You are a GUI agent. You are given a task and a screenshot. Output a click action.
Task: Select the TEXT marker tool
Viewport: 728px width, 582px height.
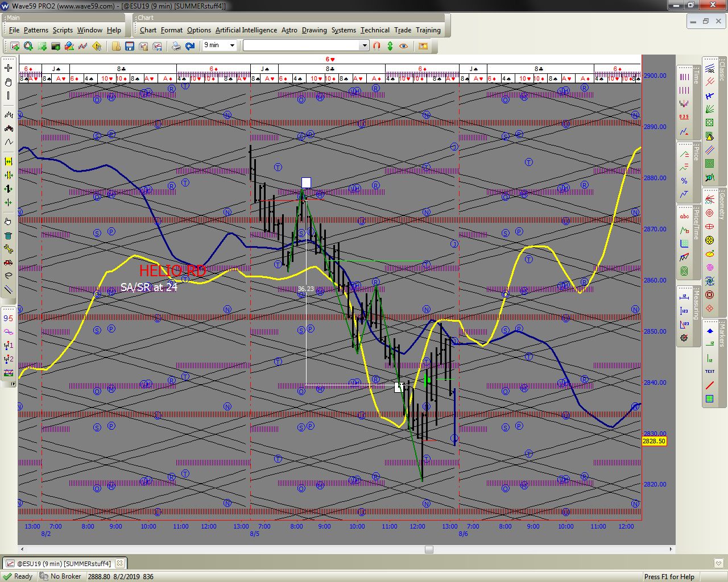[x=710, y=372]
